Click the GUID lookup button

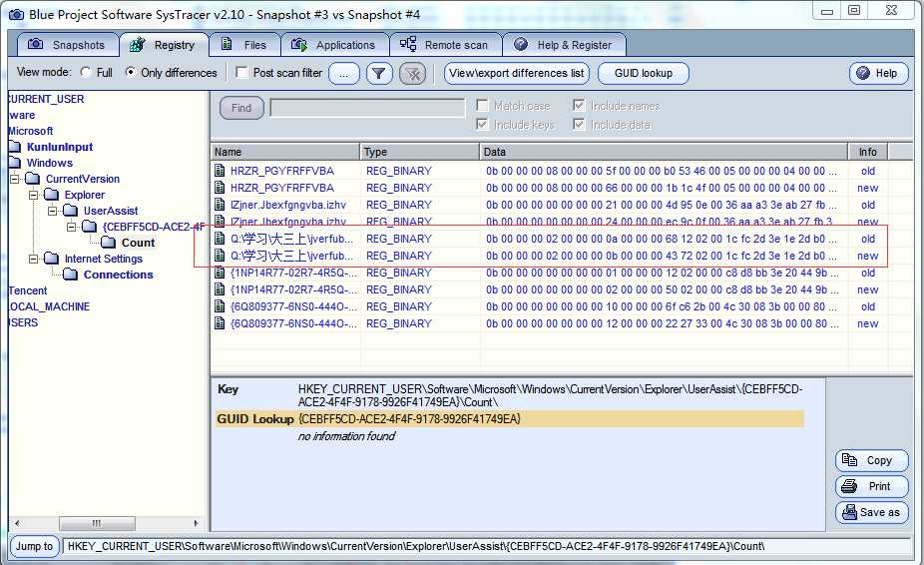click(x=643, y=73)
